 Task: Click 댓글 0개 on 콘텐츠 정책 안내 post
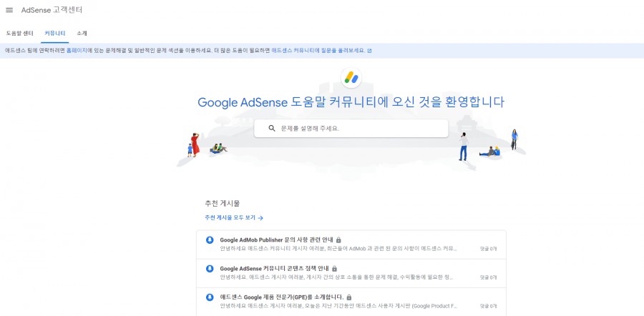pos(488,277)
